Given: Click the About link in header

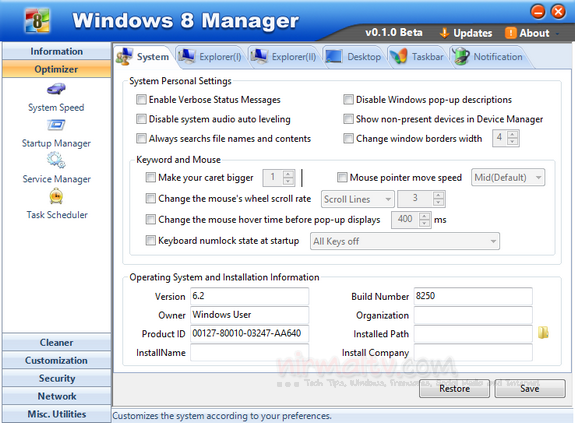Looking at the screenshot, I should click(x=534, y=33).
